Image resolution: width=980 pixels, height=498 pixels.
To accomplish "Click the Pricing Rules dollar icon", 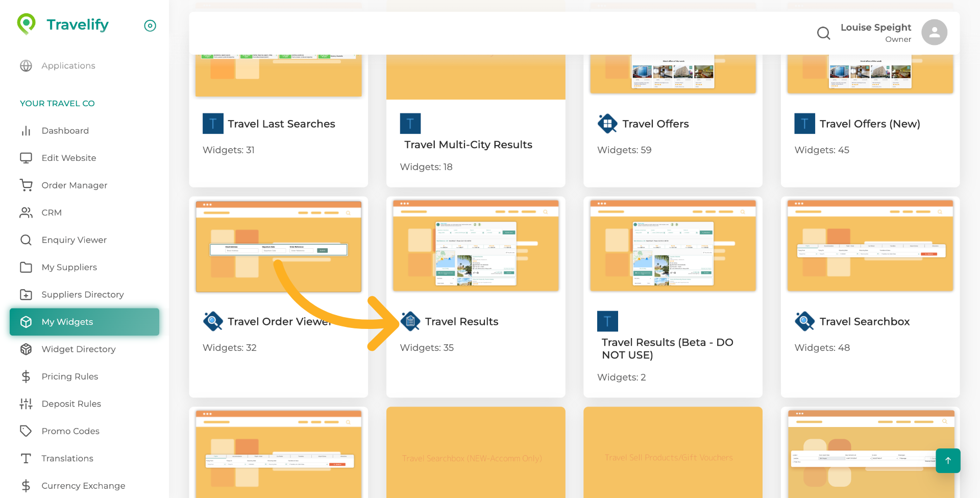I will pyautogui.click(x=26, y=376).
